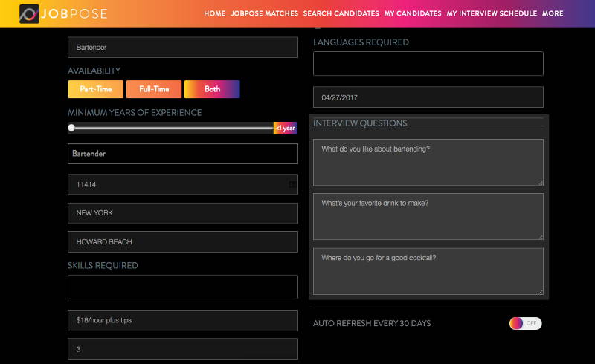This screenshot has width=595, height=364.
Task: Expand the MORE menu
Action: point(553,13)
